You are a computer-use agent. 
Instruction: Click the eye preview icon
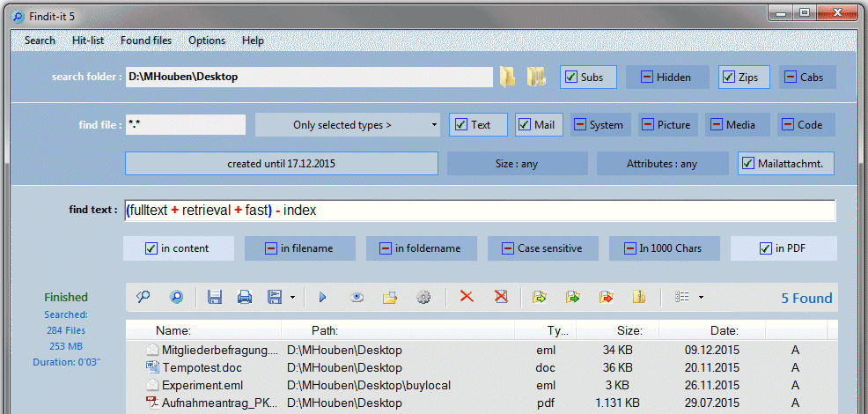point(357,298)
